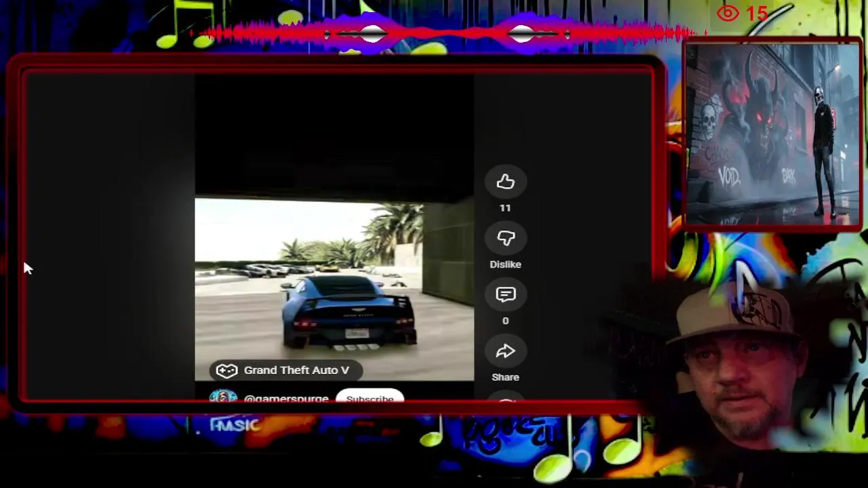Click the viewer count eye icon
The height and width of the screenshot is (488, 868).
728,13
